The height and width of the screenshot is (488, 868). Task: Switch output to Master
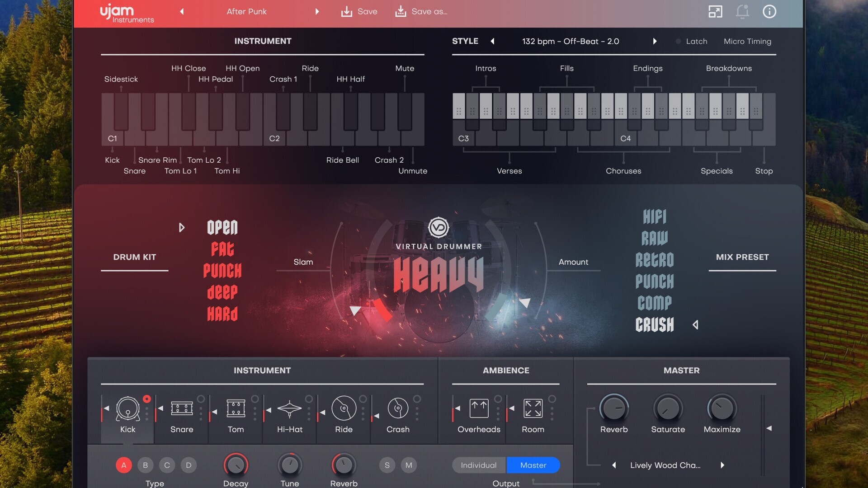(533, 465)
